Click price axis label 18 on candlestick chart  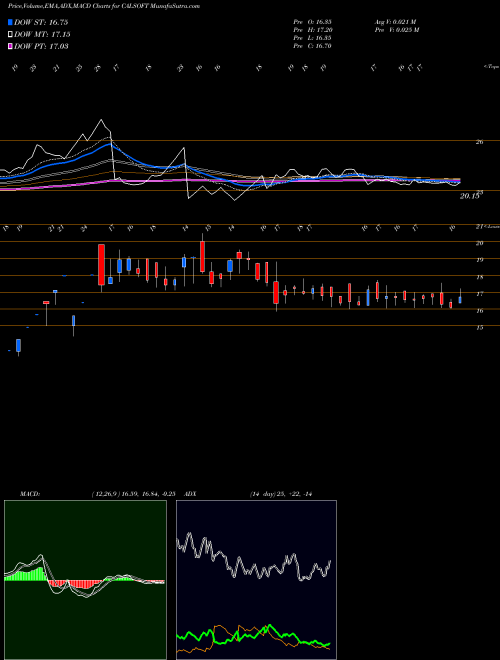479,277
